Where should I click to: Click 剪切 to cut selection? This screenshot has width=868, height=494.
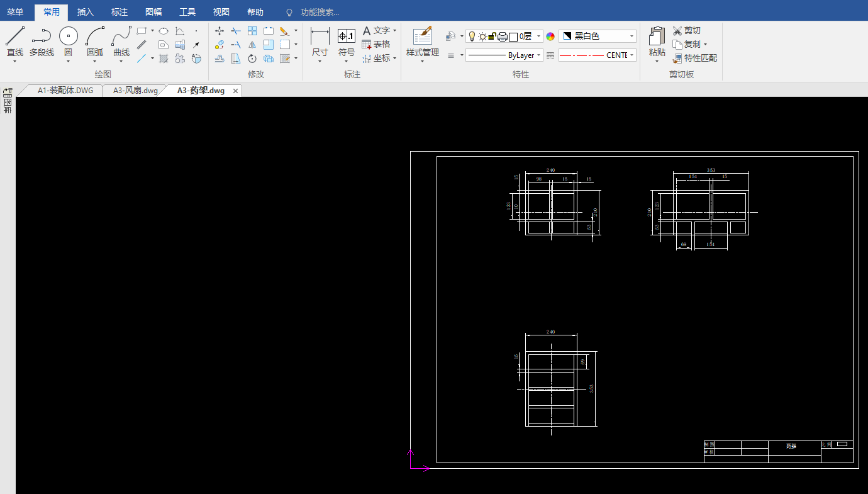pyautogui.click(x=686, y=30)
